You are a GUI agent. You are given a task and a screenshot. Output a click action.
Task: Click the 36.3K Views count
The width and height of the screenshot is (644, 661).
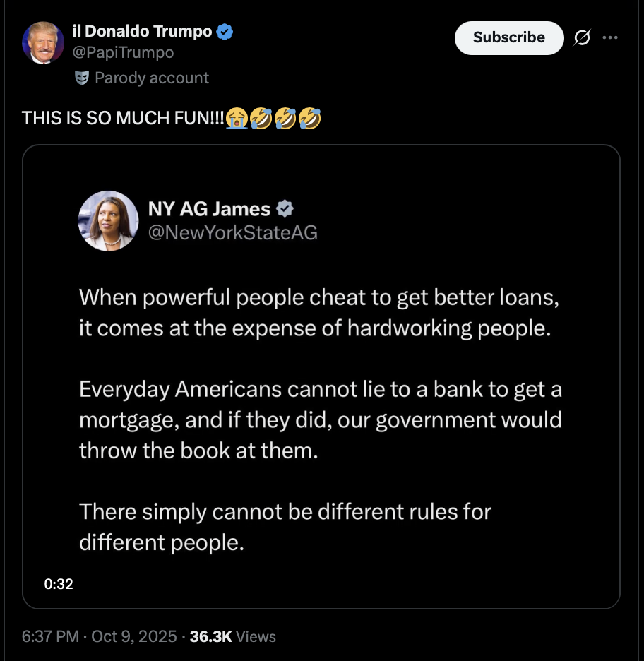coord(233,636)
